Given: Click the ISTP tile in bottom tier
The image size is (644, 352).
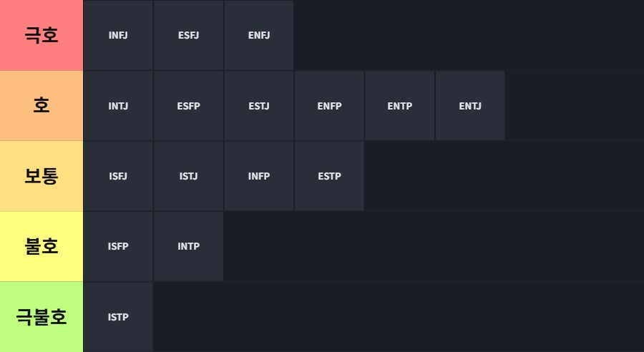Looking at the screenshot, I should (x=118, y=317).
